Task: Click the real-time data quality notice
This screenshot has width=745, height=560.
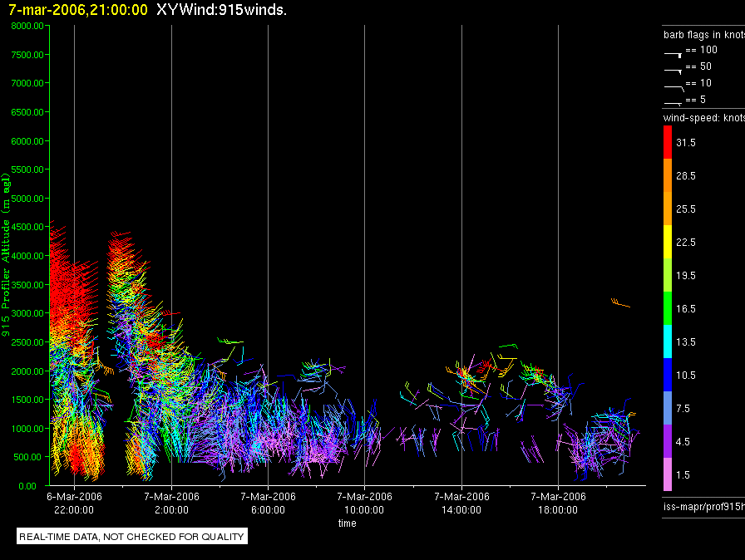Action: click(x=131, y=536)
